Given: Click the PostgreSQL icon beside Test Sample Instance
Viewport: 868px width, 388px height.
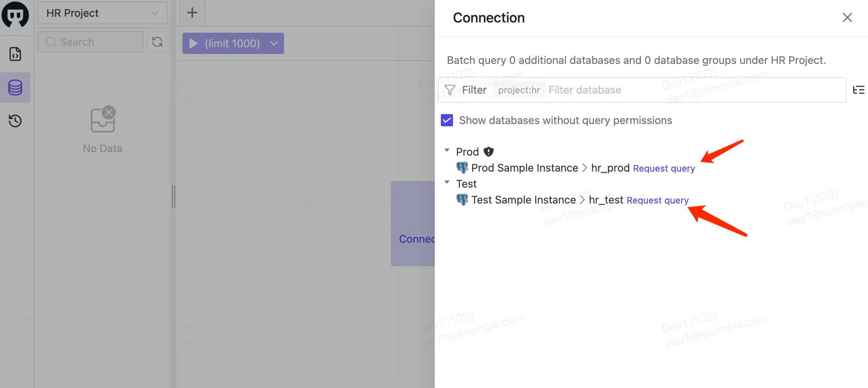Looking at the screenshot, I should point(462,199).
